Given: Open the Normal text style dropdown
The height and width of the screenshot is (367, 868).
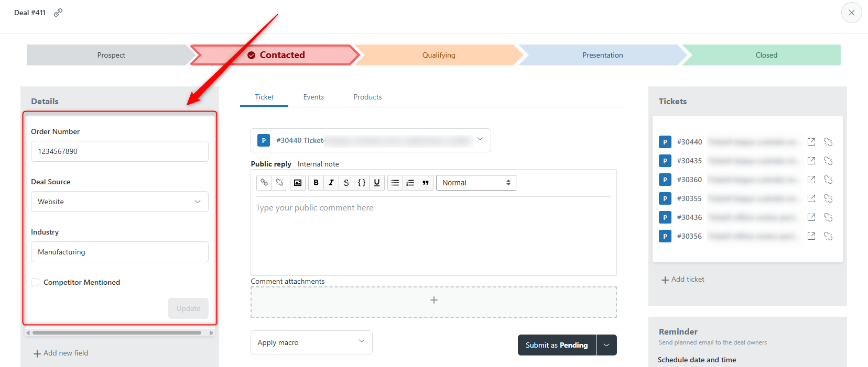Looking at the screenshot, I should 476,183.
